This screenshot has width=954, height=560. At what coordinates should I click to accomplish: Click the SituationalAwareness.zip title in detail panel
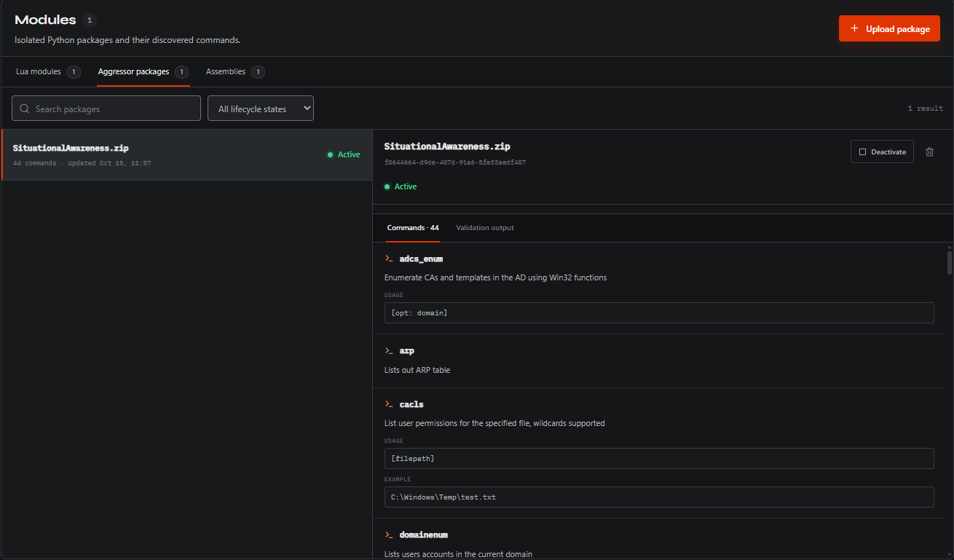click(x=447, y=146)
